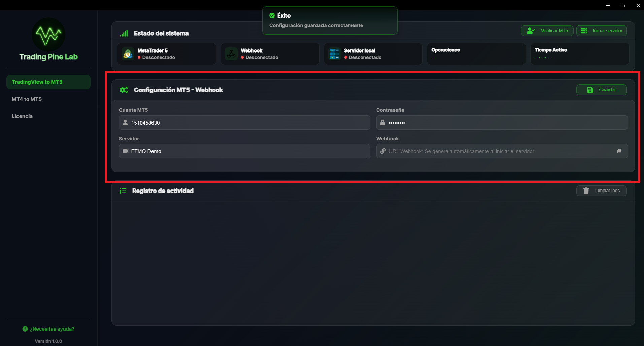Click the link chain icon in Webhook field

pos(383,151)
